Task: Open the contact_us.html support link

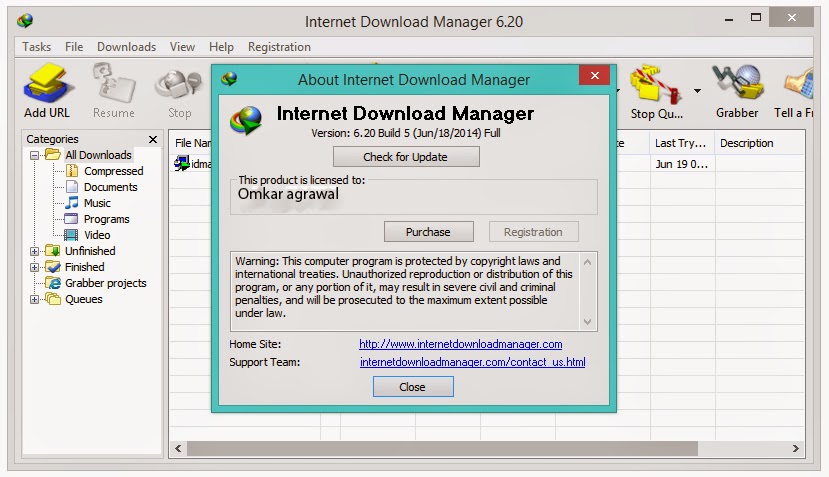Action: [x=473, y=362]
